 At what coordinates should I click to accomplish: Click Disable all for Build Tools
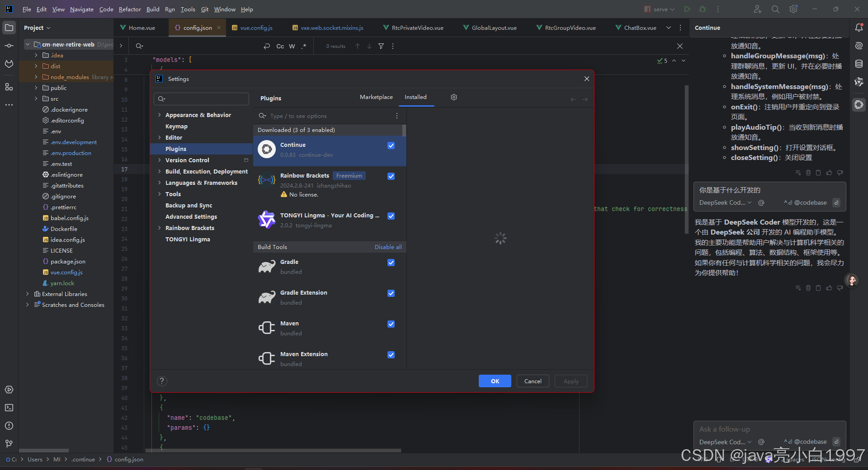point(388,247)
